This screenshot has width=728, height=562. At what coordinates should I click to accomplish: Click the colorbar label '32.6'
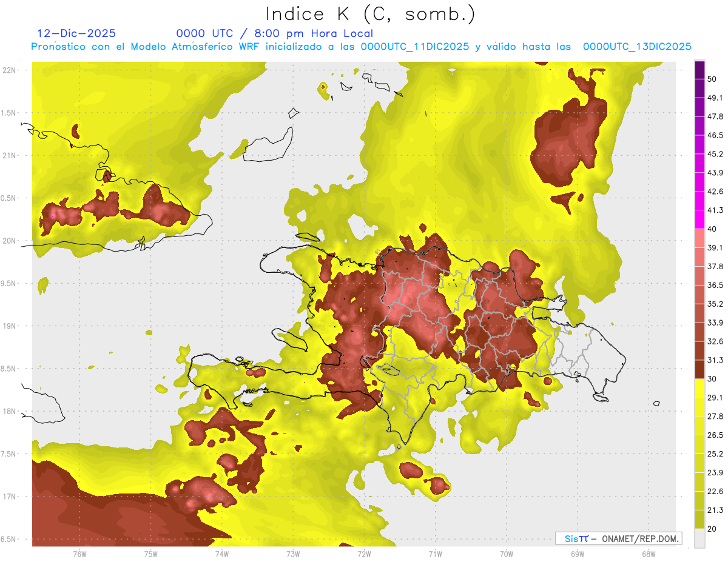(715, 341)
